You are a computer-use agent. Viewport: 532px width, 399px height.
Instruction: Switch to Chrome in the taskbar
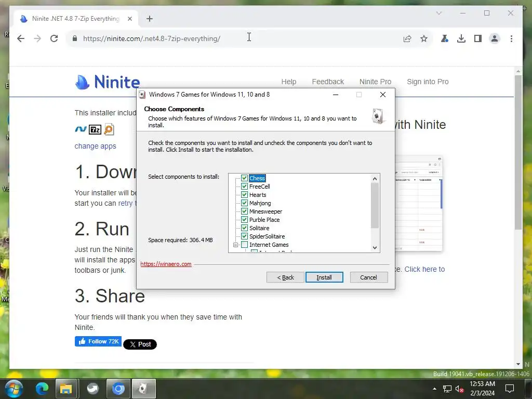click(x=118, y=389)
